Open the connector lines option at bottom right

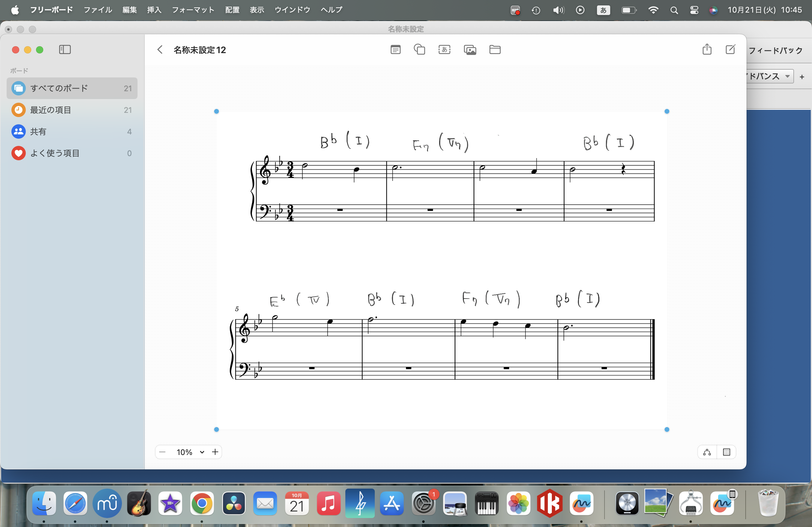[x=707, y=452]
